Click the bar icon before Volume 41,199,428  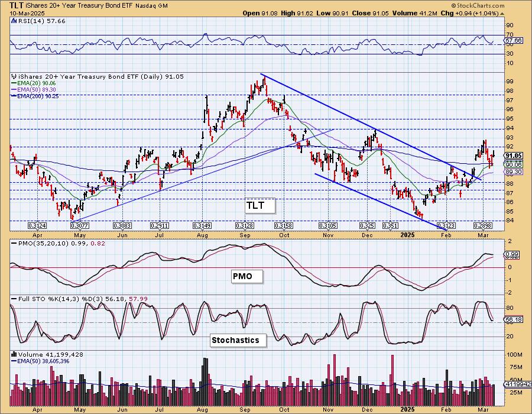(14, 354)
